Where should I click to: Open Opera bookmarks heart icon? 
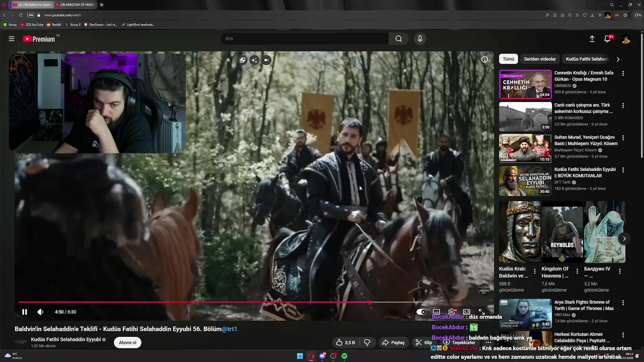(585, 15)
